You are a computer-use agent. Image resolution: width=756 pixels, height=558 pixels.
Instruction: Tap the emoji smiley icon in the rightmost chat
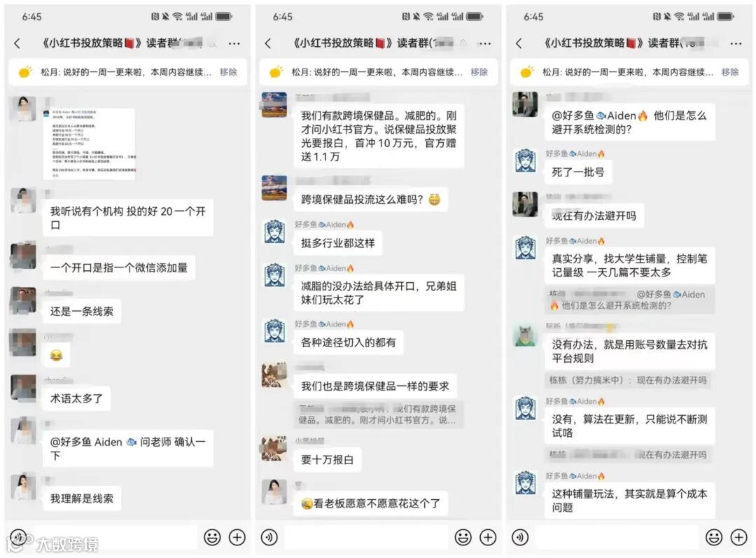713,537
